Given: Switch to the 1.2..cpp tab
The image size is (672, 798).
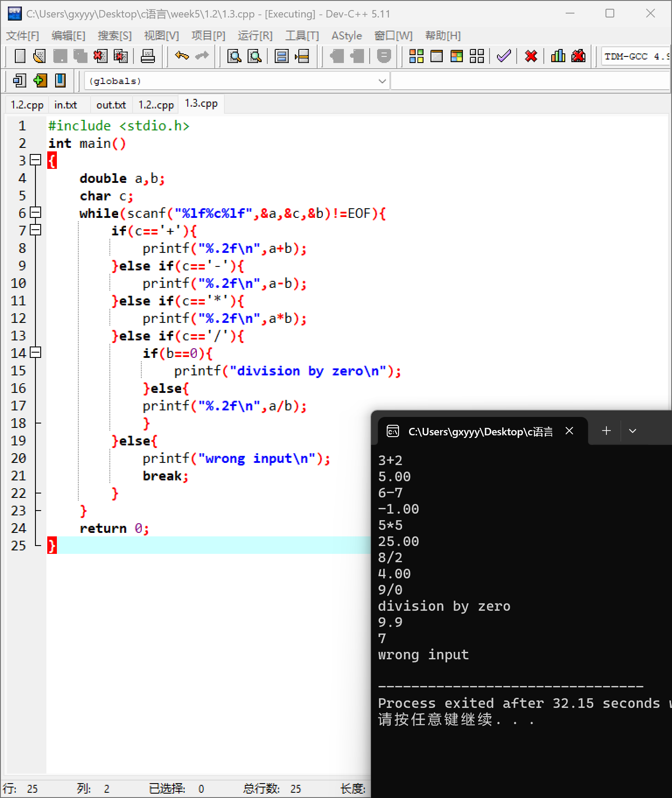Looking at the screenshot, I should coord(156,105).
